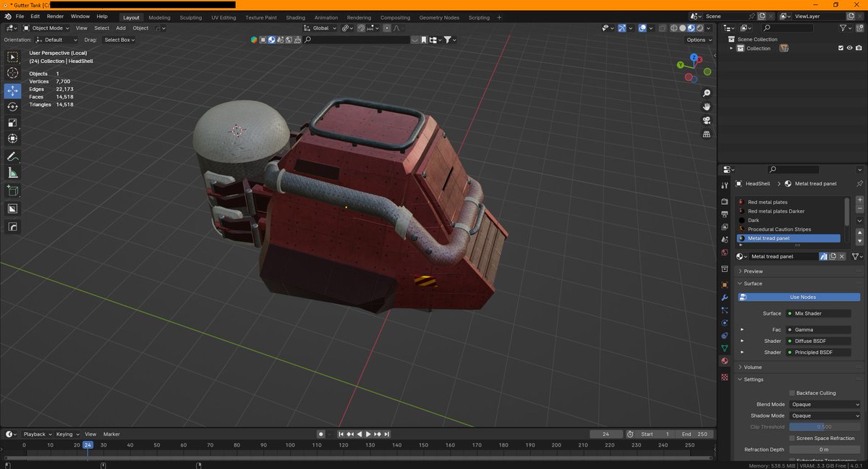The image size is (868, 469).
Task: Open the viewport Options dropdown
Action: pyautogui.click(x=699, y=40)
